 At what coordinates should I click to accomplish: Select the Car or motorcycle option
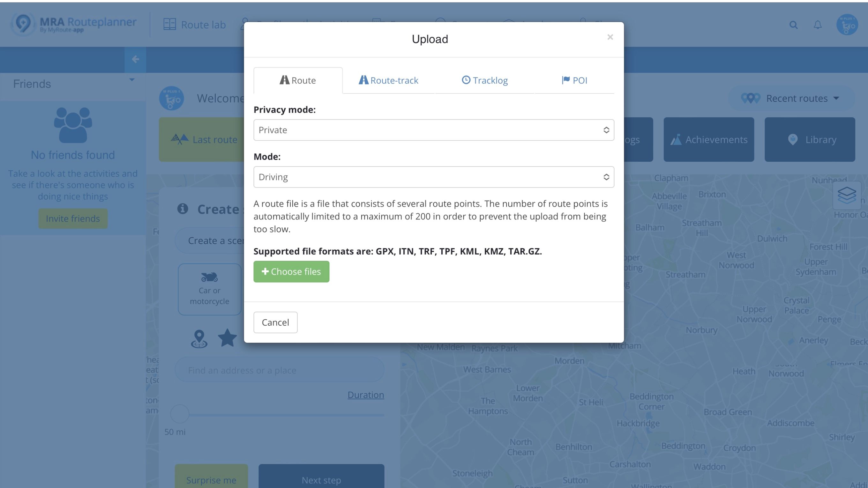pyautogui.click(x=209, y=289)
